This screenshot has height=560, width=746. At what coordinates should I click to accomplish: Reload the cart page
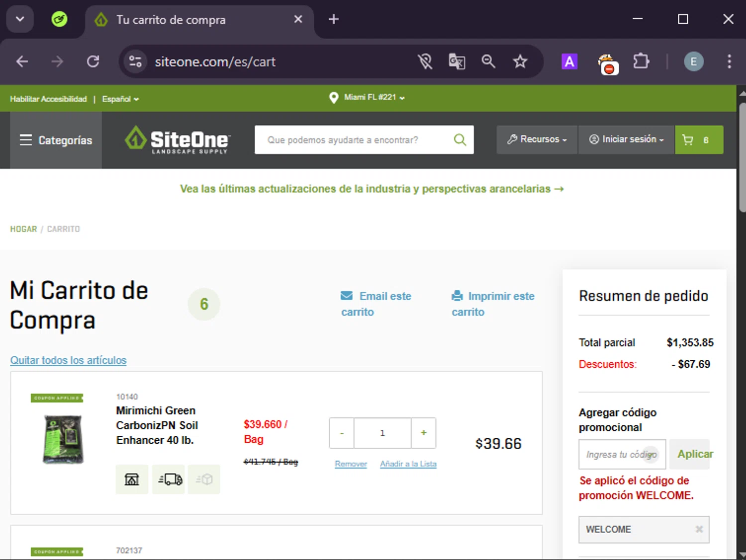93,62
